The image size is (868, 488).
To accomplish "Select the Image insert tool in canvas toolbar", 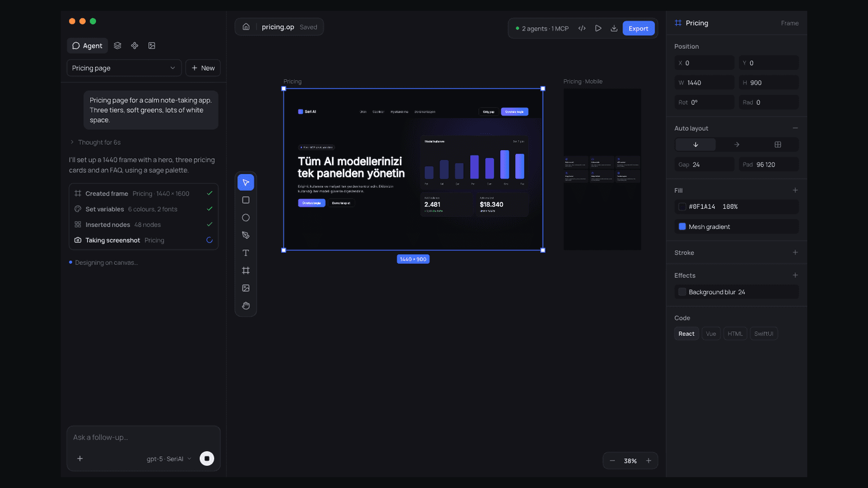I will click(246, 288).
